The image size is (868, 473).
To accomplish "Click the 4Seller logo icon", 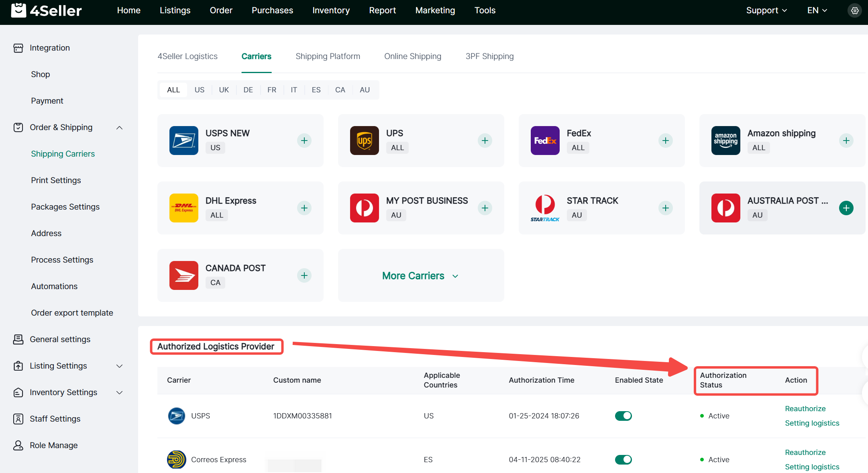I will [19, 10].
